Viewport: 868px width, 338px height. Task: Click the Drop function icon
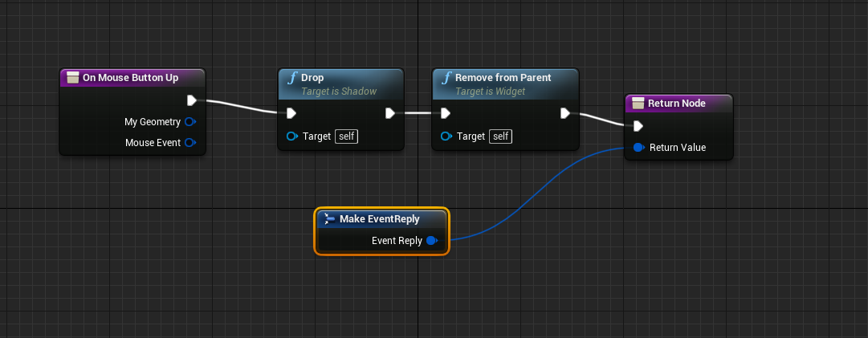pyautogui.click(x=291, y=78)
